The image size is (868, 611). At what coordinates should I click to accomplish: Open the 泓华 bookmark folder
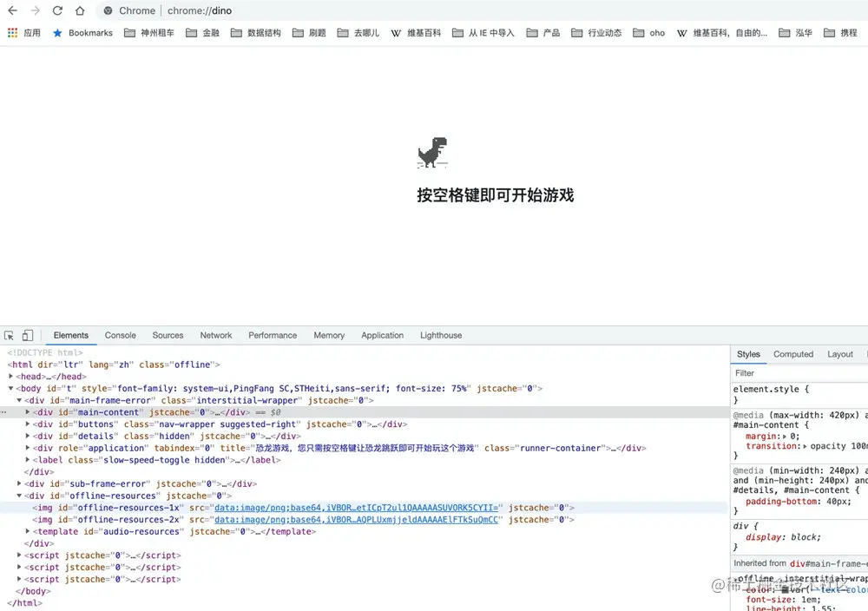(795, 33)
